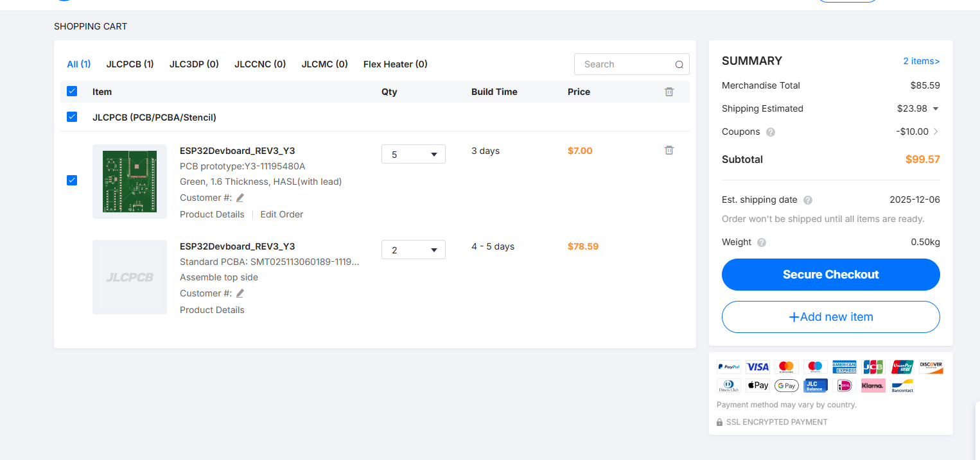Edit Customer # pencil for PCB prototype

pos(240,198)
